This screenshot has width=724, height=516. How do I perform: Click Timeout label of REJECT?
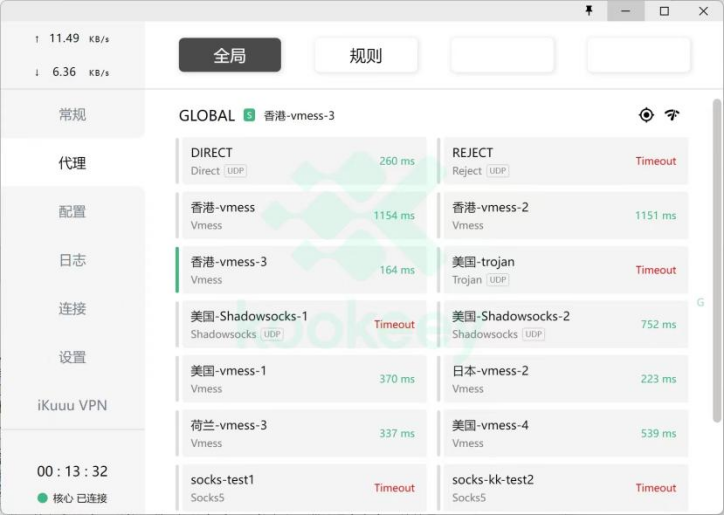pyautogui.click(x=656, y=161)
